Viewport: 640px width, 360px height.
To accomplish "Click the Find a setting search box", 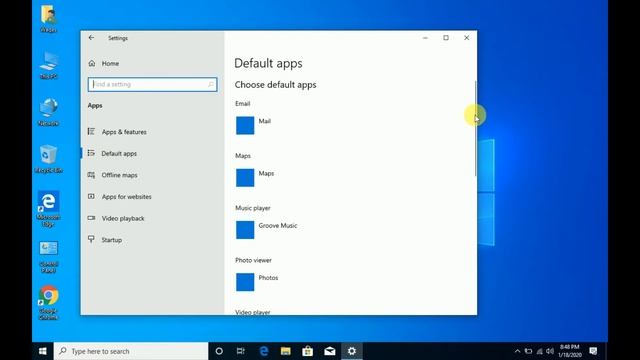I will 152,84.
